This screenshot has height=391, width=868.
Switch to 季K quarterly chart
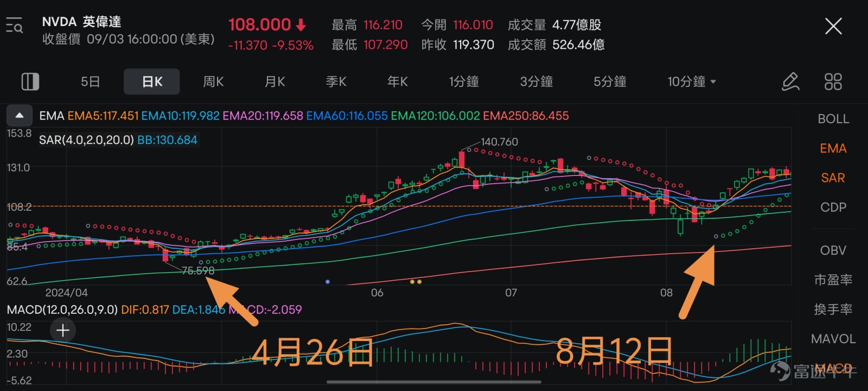pyautogui.click(x=336, y=82)
